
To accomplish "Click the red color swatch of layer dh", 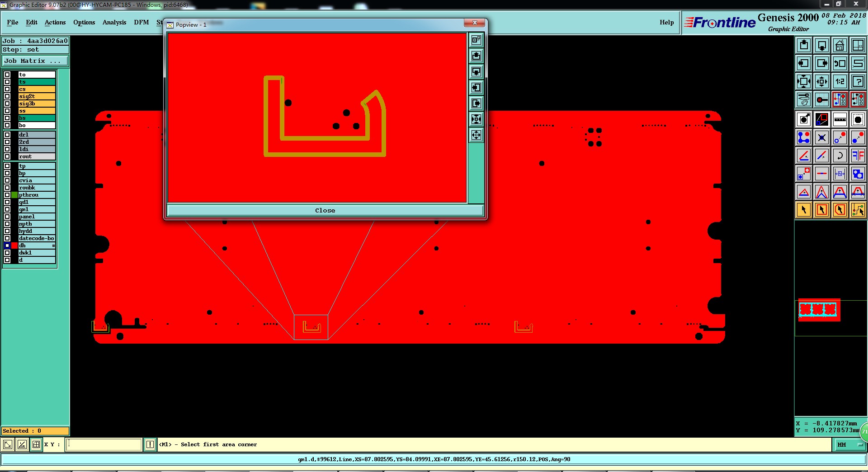I will [14, 245].
